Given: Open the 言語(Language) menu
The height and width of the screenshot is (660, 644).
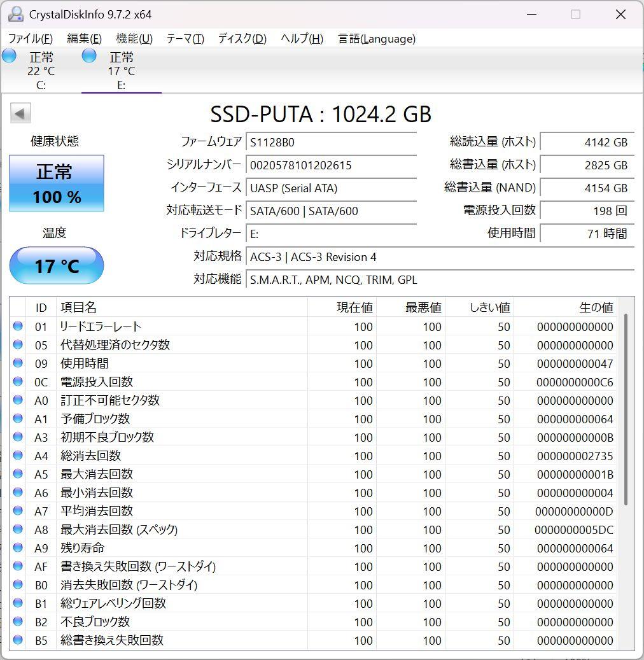Looking at the screenshot, I should pyautogui.click(x=377, y=39).
